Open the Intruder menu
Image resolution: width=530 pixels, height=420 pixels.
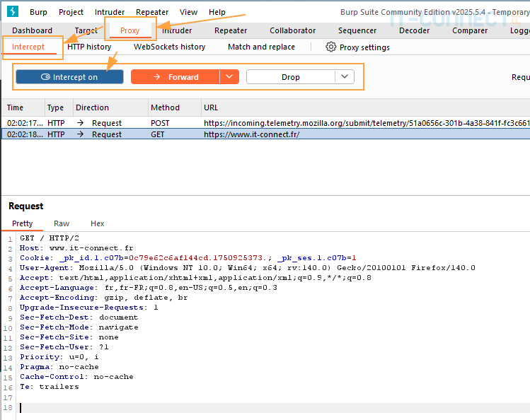click(109, 12)
